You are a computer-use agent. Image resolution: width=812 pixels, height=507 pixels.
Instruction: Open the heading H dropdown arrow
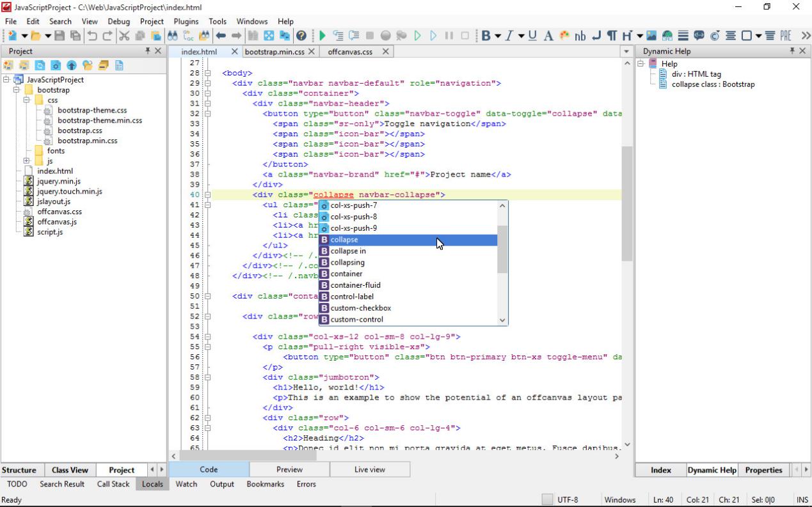[639, 36]
